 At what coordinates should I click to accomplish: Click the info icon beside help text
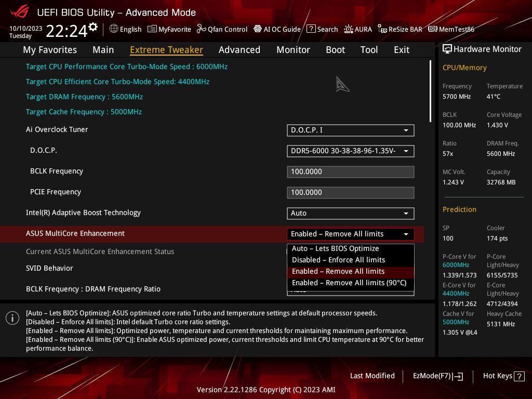click(12, 318)
